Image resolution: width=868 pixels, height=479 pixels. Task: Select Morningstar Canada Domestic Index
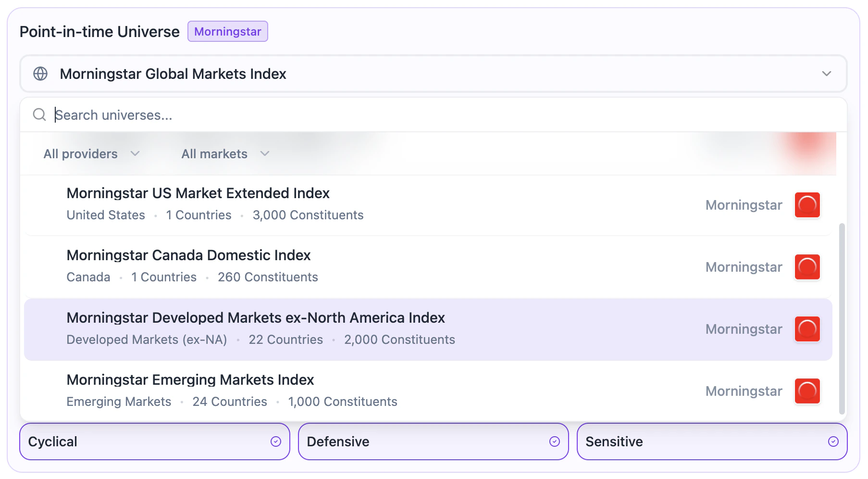tap(428, 267)
